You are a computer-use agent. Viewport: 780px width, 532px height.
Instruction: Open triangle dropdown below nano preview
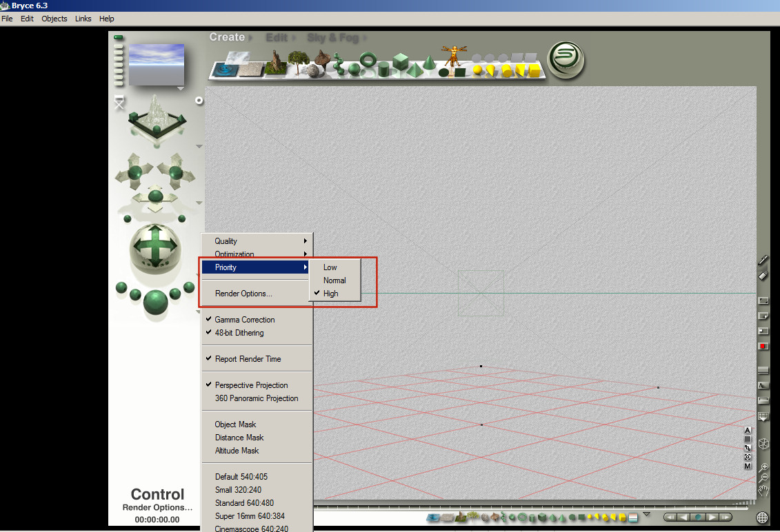(181, 88)
